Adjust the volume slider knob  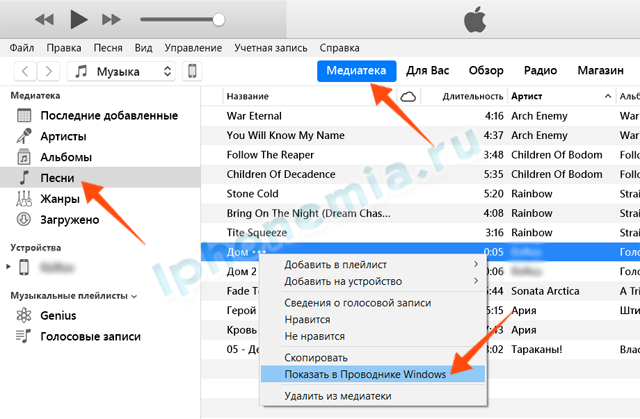click(x=219, y=19)
